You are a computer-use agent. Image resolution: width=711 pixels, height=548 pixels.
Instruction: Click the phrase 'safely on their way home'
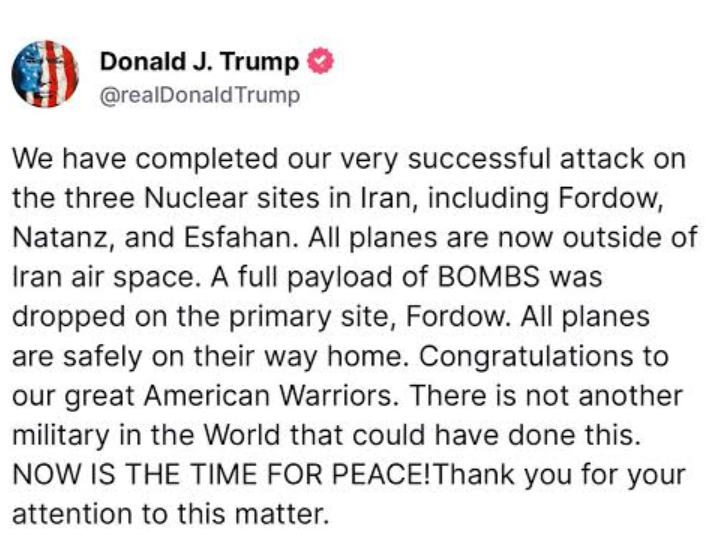click(233, 356)
